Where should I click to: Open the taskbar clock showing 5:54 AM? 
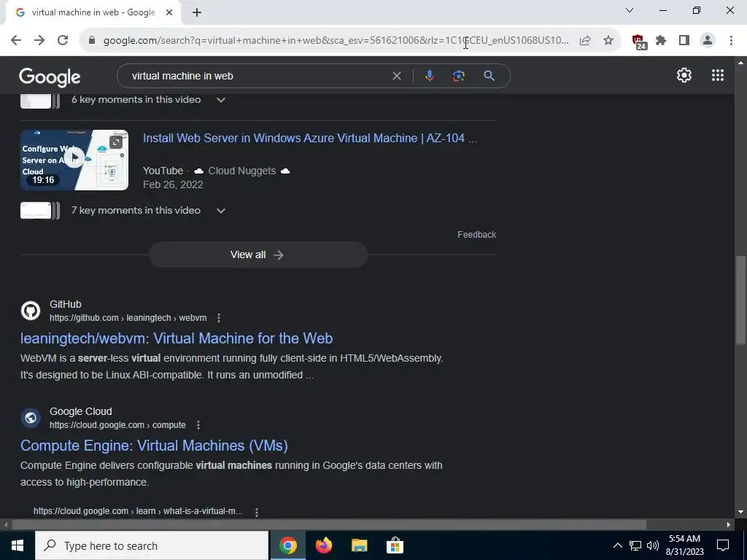point(684,545)
